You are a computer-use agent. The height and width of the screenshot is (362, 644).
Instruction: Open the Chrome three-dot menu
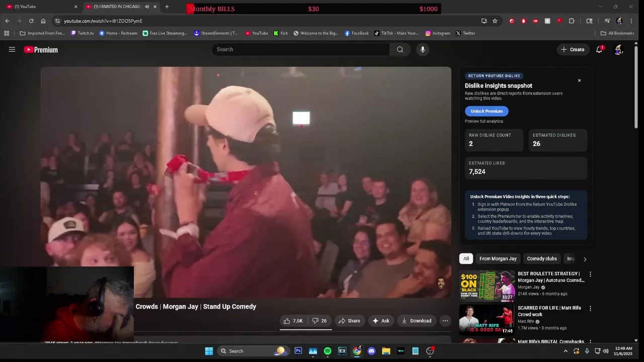tap(631, 21)
